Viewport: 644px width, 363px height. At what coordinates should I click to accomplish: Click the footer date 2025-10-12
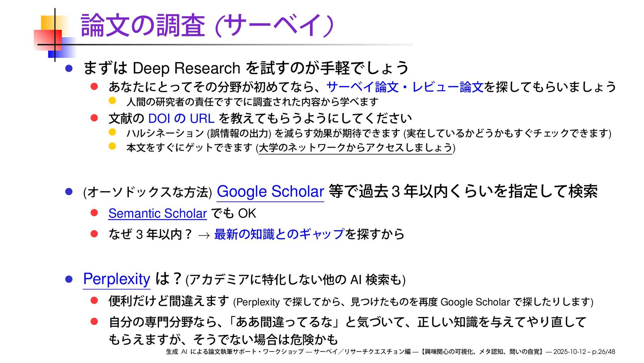[x=569, y=352]
